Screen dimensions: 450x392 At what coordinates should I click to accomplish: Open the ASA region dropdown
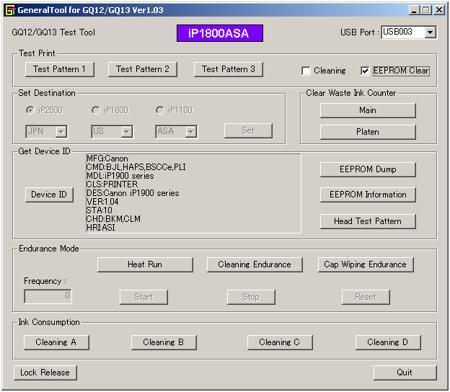[191, 131]
